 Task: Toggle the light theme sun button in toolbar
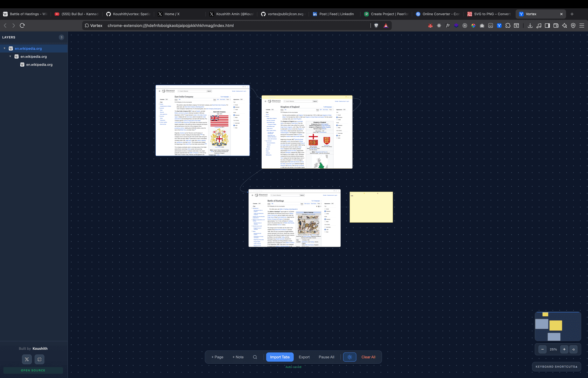pyautogui.click(x=349, y=357)
